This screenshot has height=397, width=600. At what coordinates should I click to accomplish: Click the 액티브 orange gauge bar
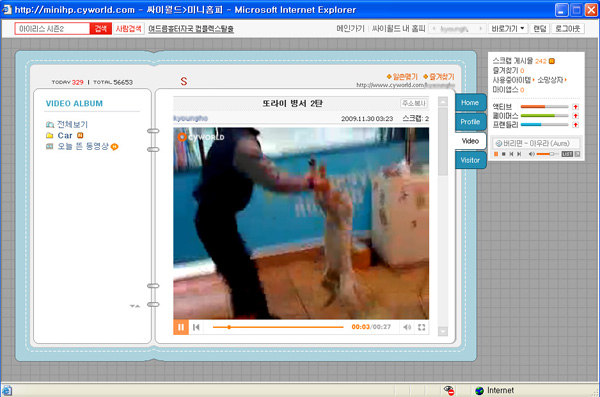(545, 107)
